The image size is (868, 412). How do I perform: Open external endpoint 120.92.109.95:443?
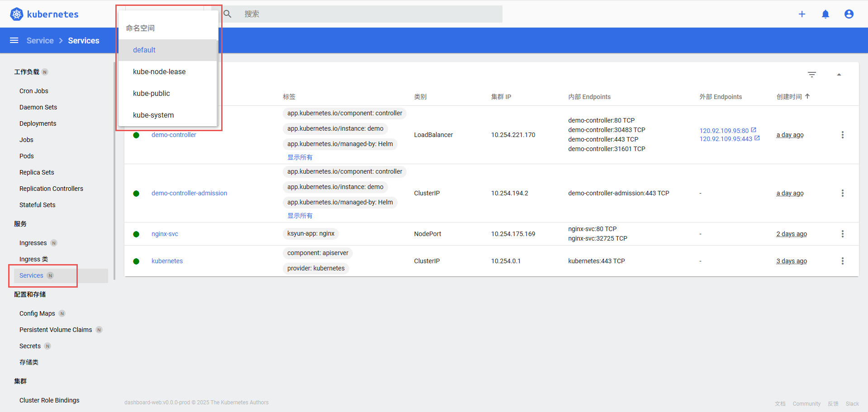(x=726, y=139)
